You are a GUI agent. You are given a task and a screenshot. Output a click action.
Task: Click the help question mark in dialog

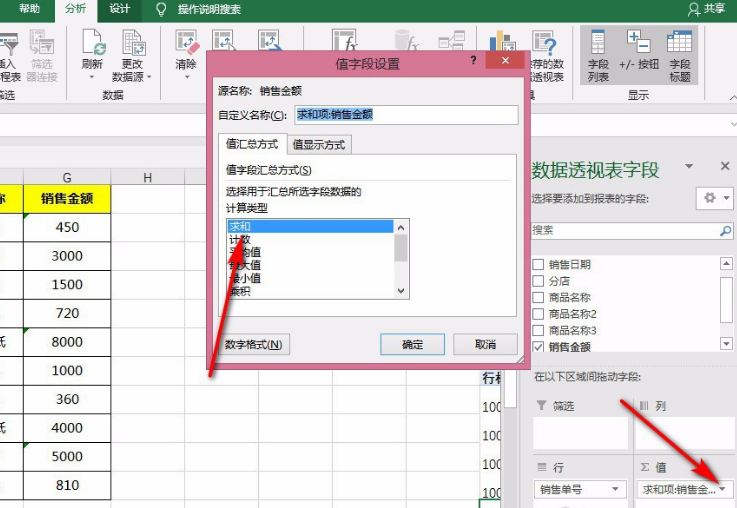(x=473, y=60)
